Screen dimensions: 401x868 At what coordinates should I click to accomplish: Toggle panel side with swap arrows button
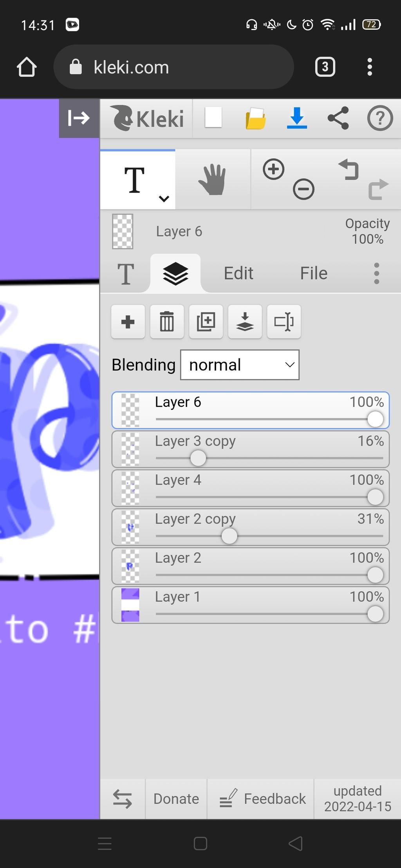coord(123,798)
